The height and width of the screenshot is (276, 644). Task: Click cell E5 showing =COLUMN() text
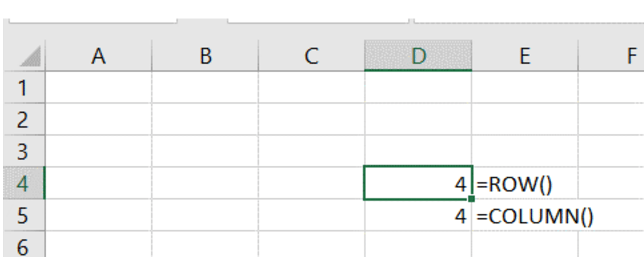(525, 216)
